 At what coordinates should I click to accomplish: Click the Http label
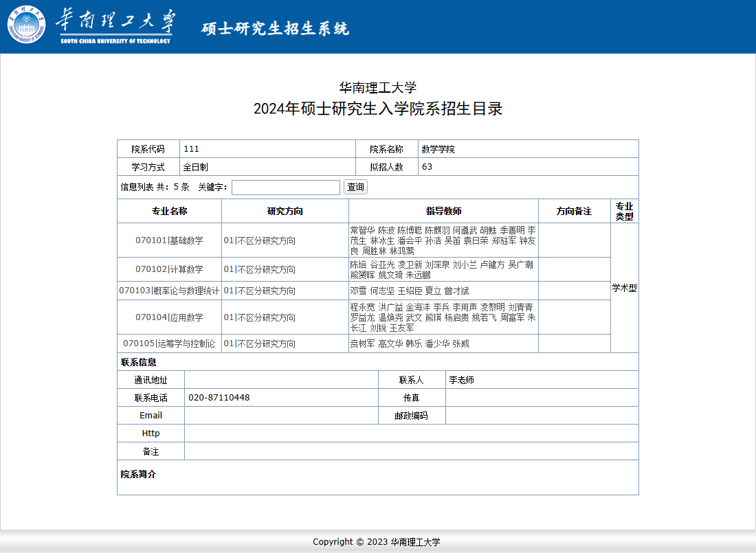pos(151,433)
